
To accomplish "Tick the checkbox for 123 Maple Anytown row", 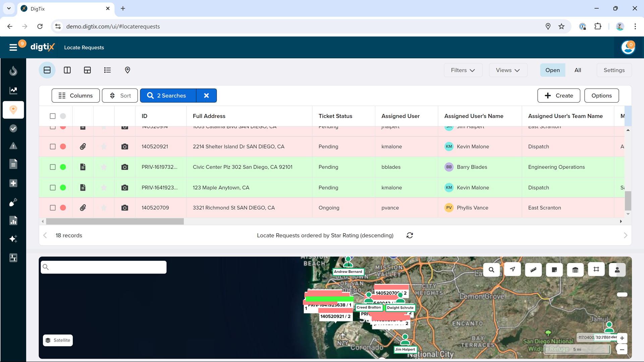I will click(53, 188).
